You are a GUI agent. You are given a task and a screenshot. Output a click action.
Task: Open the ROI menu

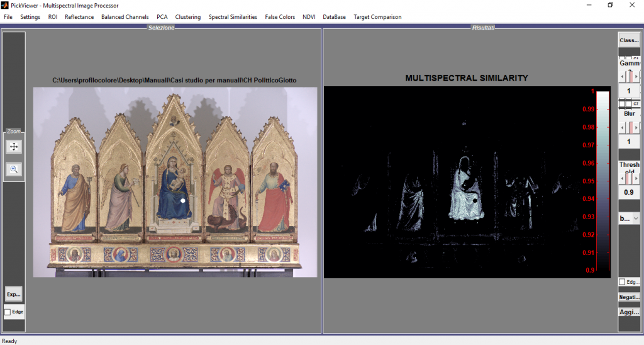pyautogui.click(x=53, y=17)
